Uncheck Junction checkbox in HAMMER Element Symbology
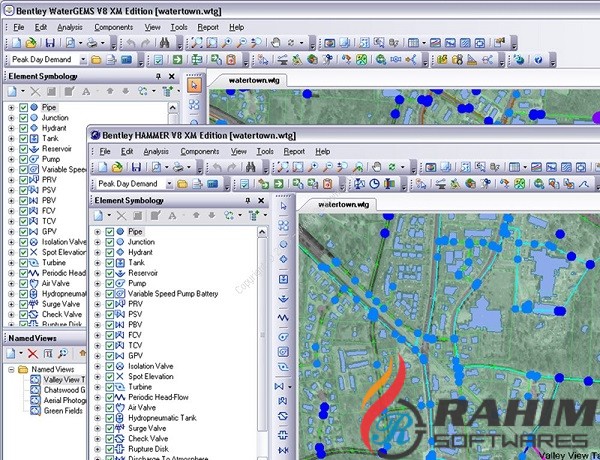Viewport: 600px width, 460px height. [110, 242]
